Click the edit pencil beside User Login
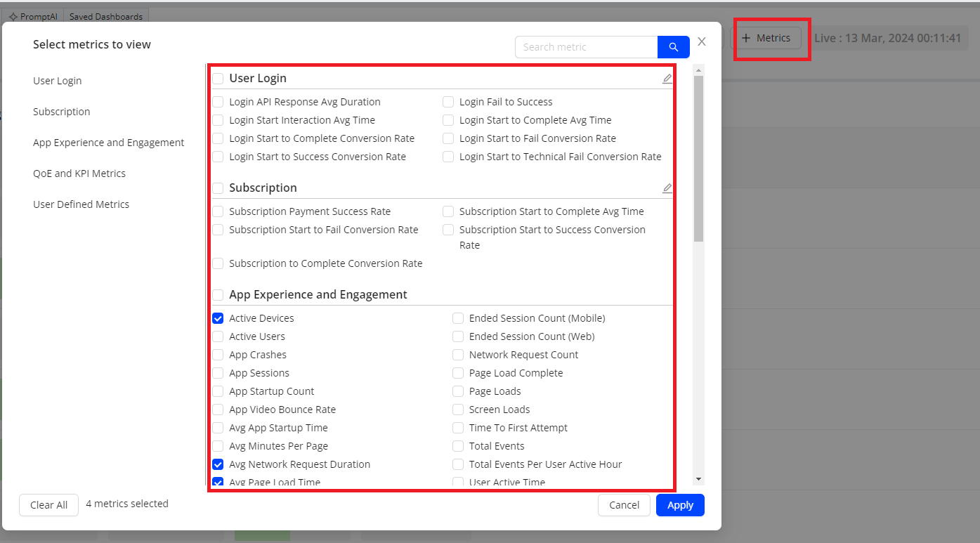The width and height of the screenshot is (980, 543). [667, 79]
